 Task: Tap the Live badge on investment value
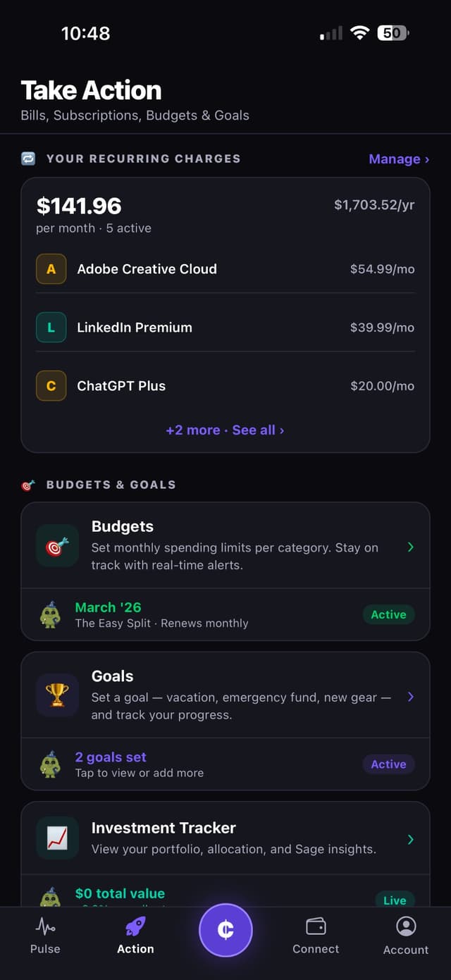click(394, 900)
